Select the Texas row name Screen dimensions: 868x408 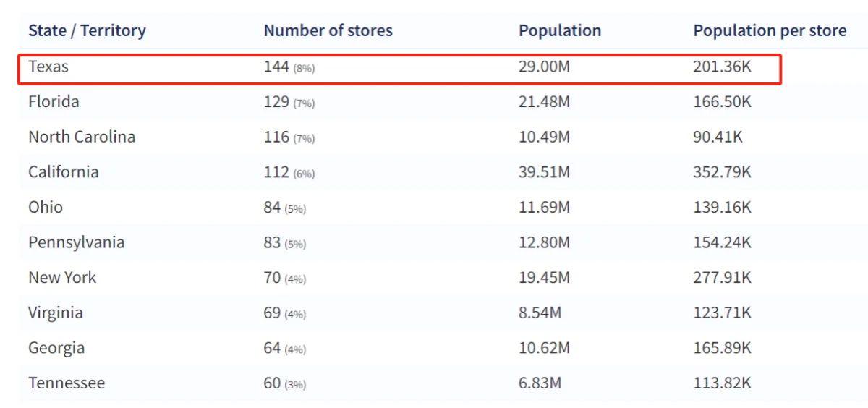pyautogui.click(x=48, y=67)
